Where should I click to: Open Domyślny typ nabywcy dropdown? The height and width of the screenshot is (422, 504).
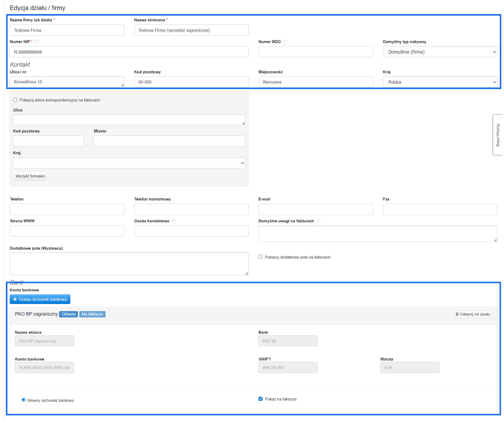point(440,52)
